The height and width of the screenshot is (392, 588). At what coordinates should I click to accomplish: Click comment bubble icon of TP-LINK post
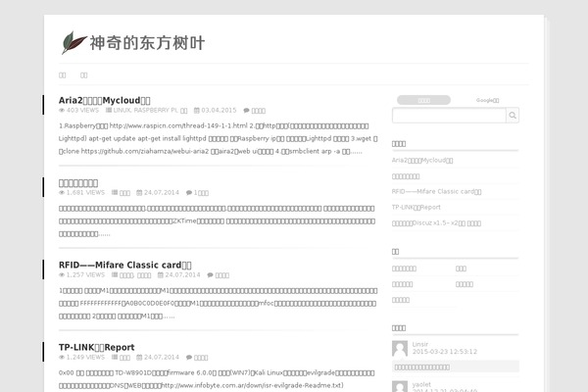pos(189,358)
